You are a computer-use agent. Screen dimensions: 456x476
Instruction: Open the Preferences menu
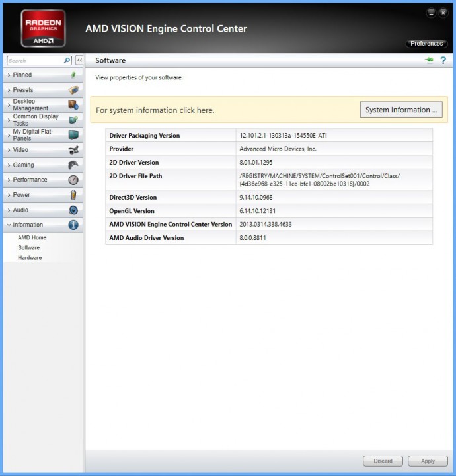[x=426, y=44]
